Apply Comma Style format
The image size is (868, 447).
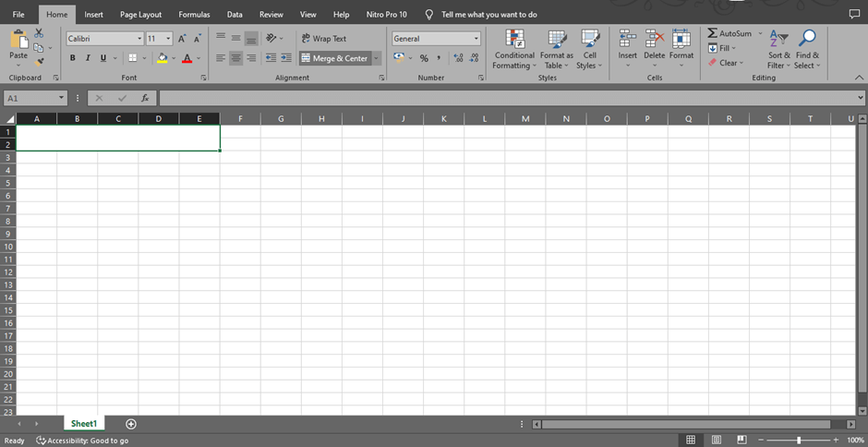coord(439,58)
